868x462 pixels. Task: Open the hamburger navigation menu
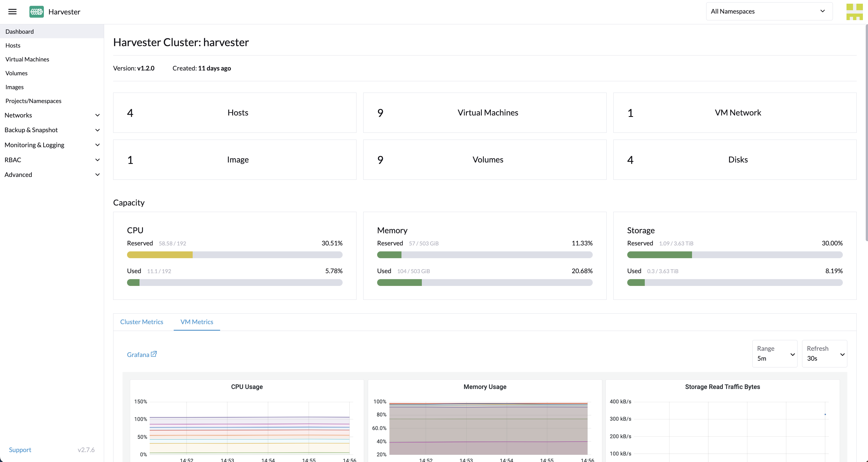pos(13,11)
